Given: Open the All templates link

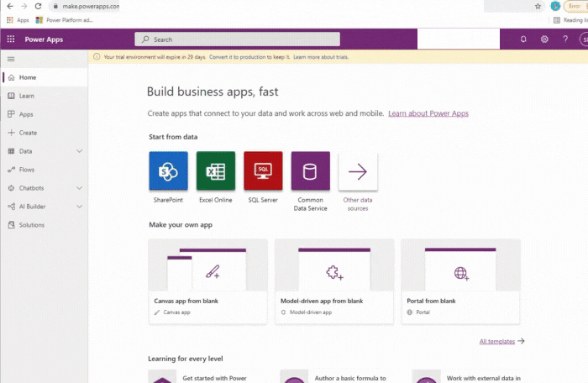Looking at the screenshot, I should tap(497, 341).
